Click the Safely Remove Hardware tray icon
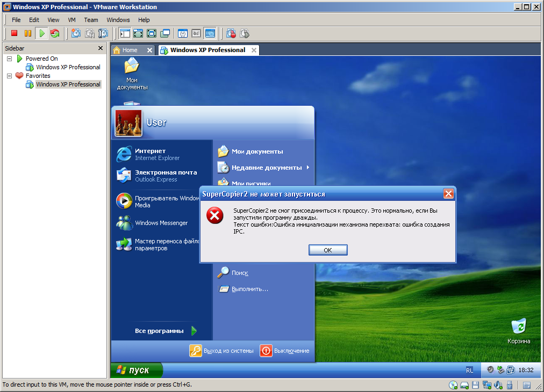544x392 pixels. [x=500, y=370]
